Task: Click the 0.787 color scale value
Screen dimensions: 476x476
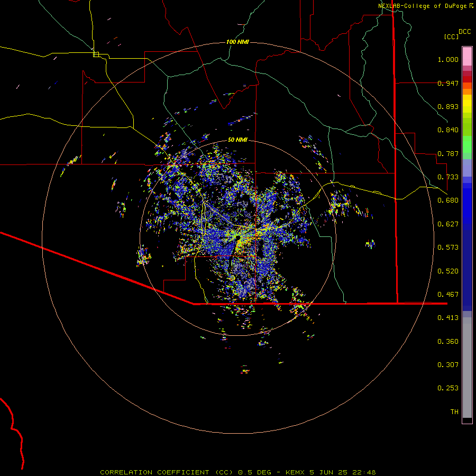Action: (448, 153)
